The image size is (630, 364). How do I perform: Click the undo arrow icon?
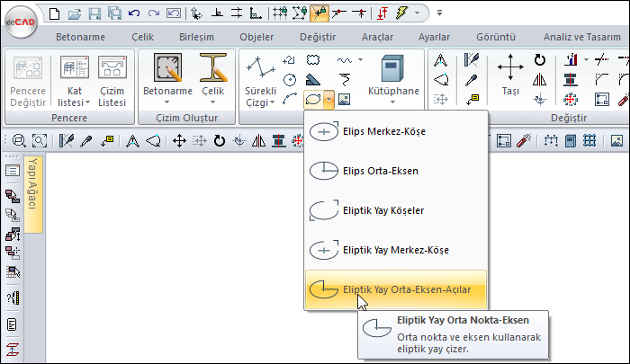(x=134, y=13)
